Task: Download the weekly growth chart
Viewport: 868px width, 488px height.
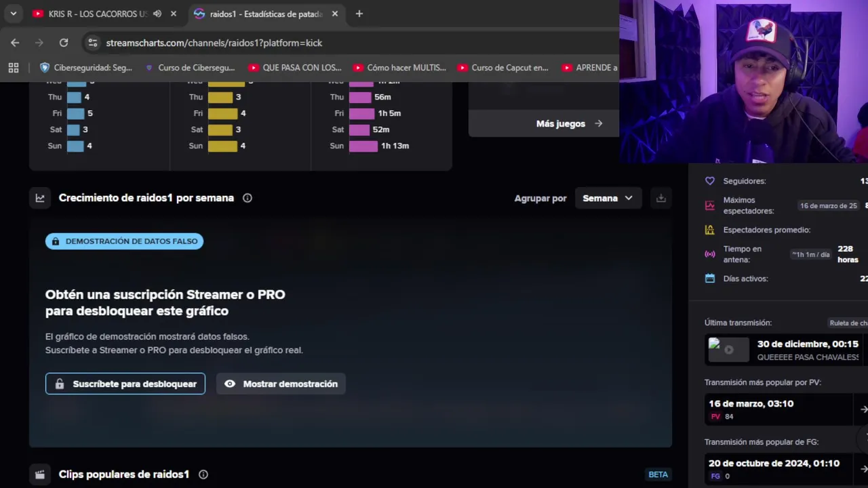Action: (x=661, y=198)
